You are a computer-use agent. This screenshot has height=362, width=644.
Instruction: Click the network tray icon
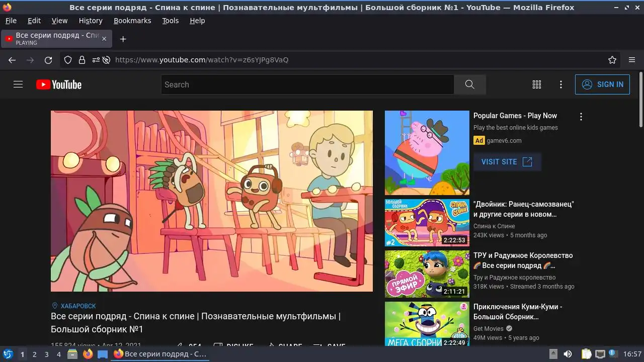(x=600, y=354)
